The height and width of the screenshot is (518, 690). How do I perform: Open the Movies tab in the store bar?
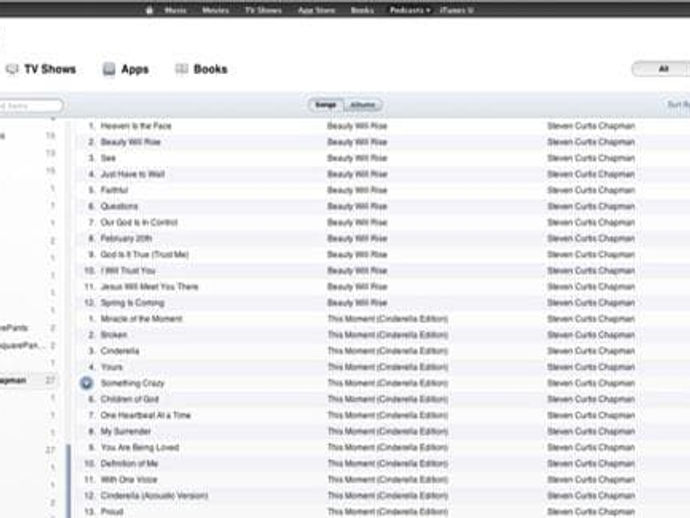(215, 10)
